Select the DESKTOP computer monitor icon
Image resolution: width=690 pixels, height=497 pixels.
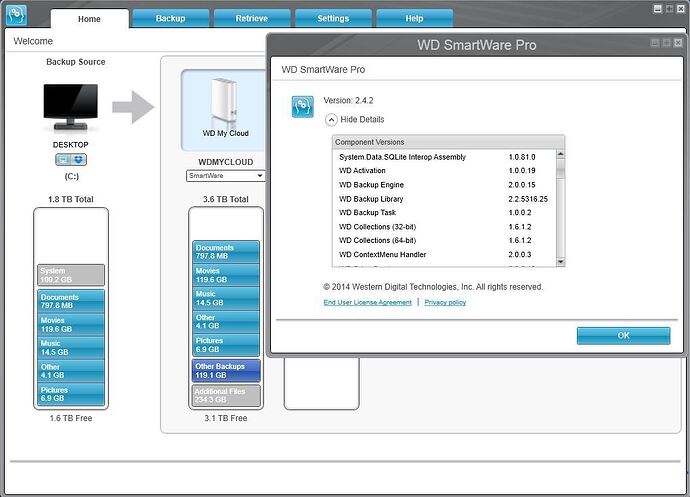coord(70,107)
